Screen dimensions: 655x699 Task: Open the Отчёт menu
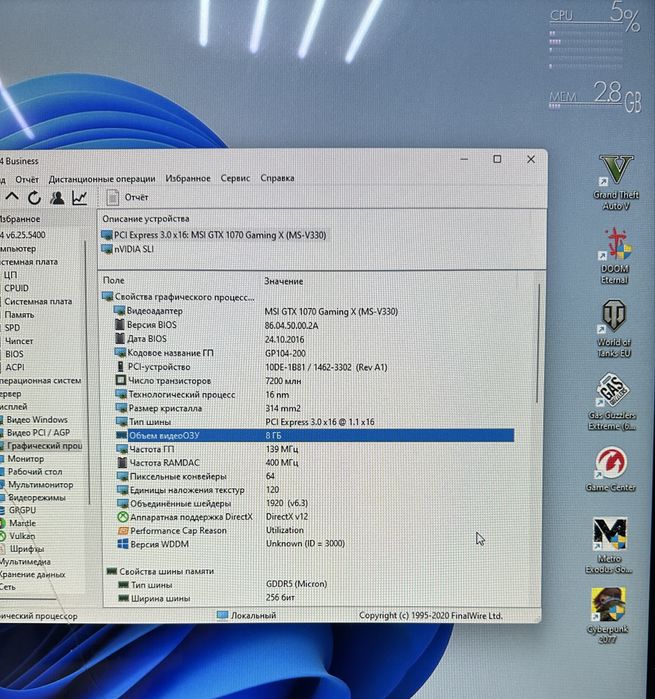pos(27,179)
